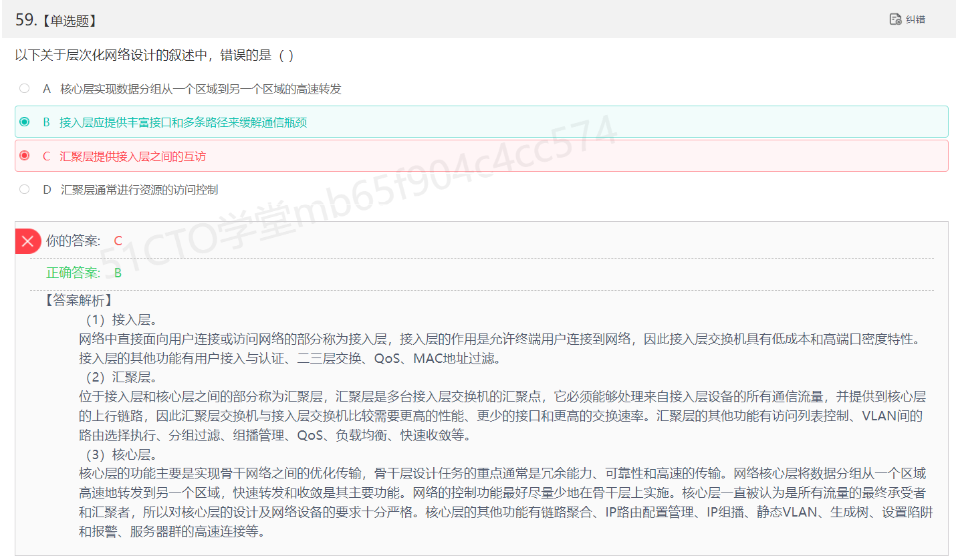
Task: Click option text 汇聚层通常进行资源的访问控制
Action: pyautogui.click(x=139, y=190)
